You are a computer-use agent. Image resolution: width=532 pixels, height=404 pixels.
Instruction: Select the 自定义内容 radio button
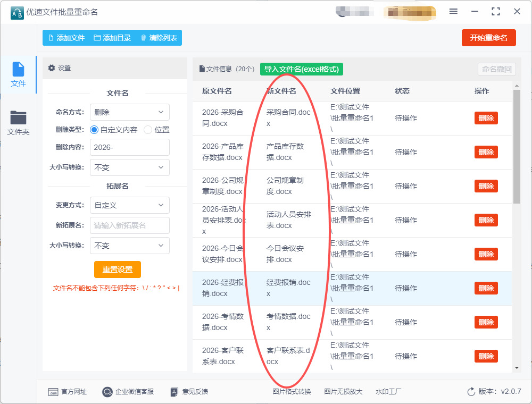click(x=95, y=130)
